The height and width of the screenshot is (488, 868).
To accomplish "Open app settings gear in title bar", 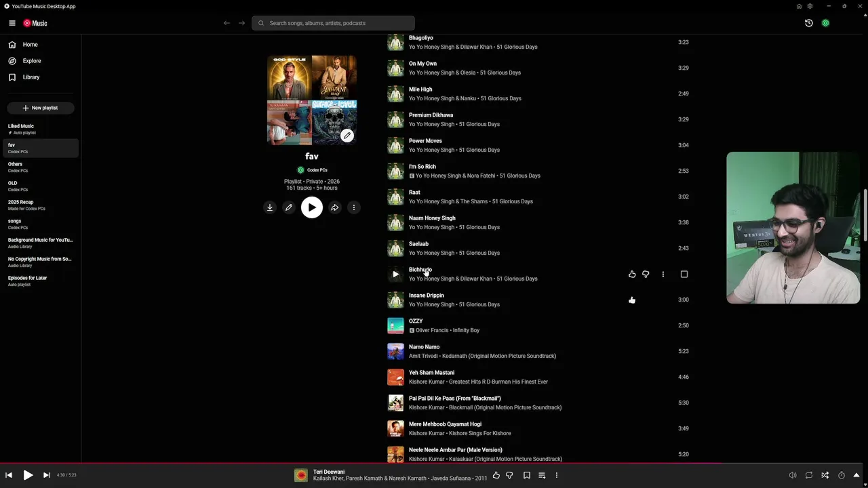I will tap(810, 6).
